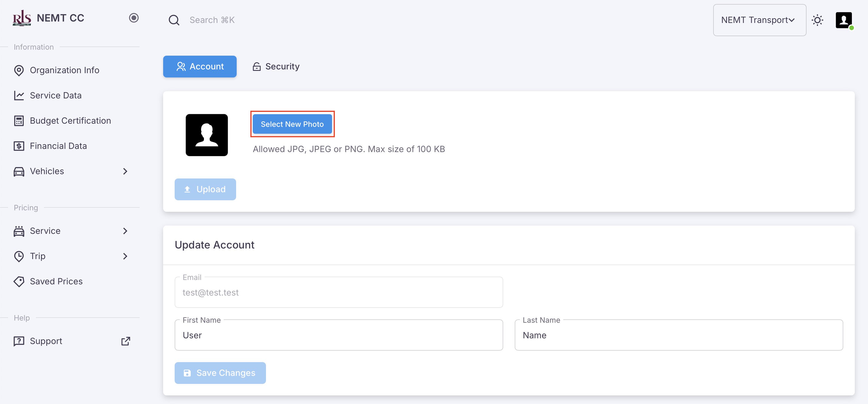
Task: Switch to the Security tab
Action: (x=276, y=66)
